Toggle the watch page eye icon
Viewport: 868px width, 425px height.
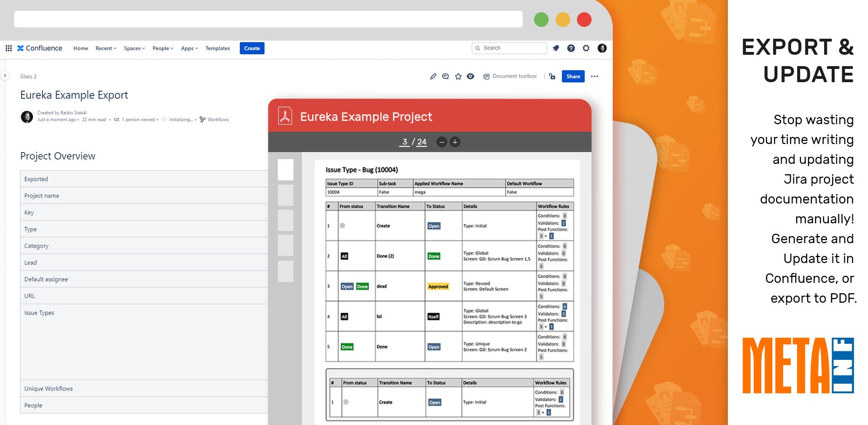click(x=470, y=76)
